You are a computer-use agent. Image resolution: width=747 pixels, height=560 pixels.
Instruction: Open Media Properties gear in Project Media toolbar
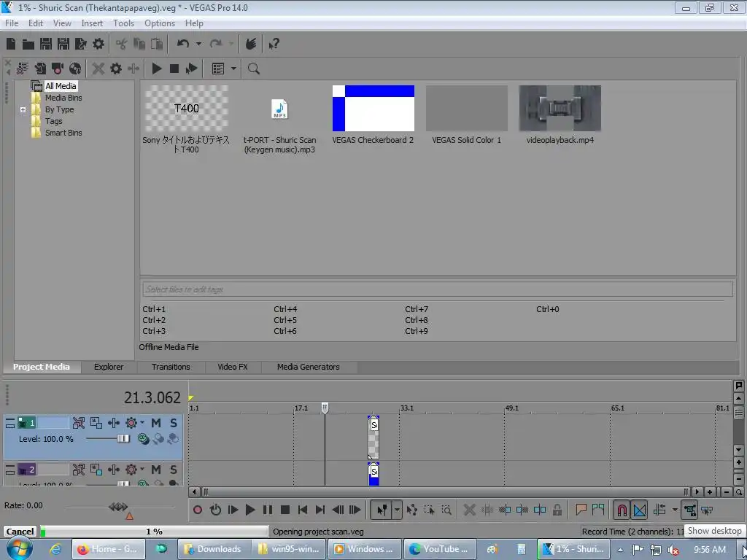click(x=116, y=69)
